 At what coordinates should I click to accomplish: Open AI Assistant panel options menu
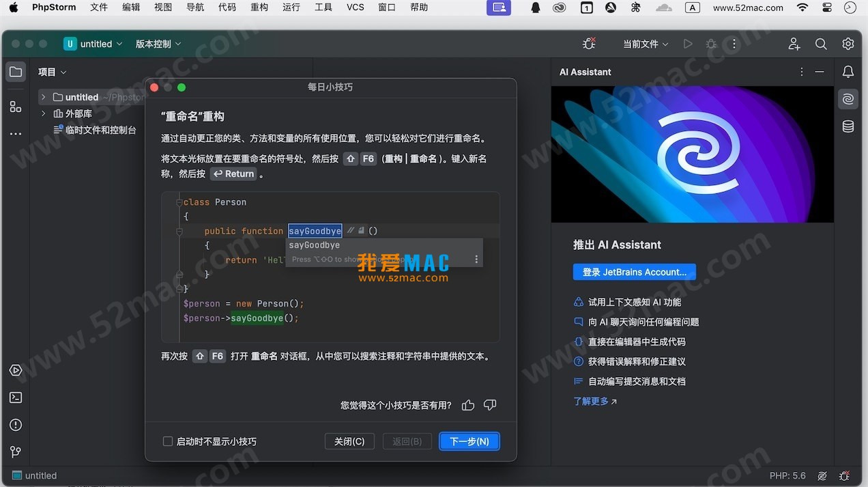point(802,72)
